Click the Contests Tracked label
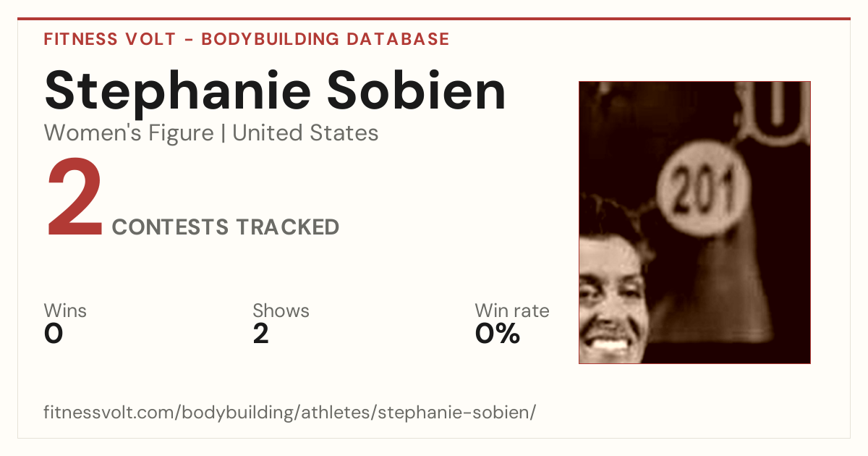The image size is (868, 456). (x=226, y=227)
